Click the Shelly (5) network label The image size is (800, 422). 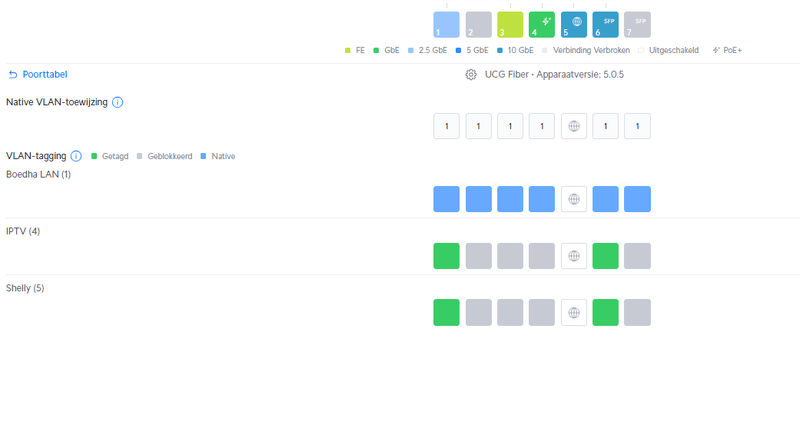[x=25, y=288]
